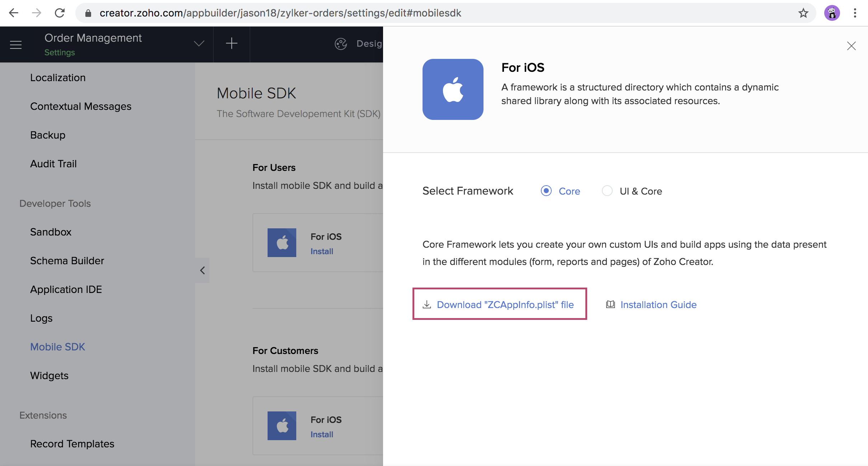Open the Audit Trail section
Screen dimensions: 868x466
[x=53, y=164]
